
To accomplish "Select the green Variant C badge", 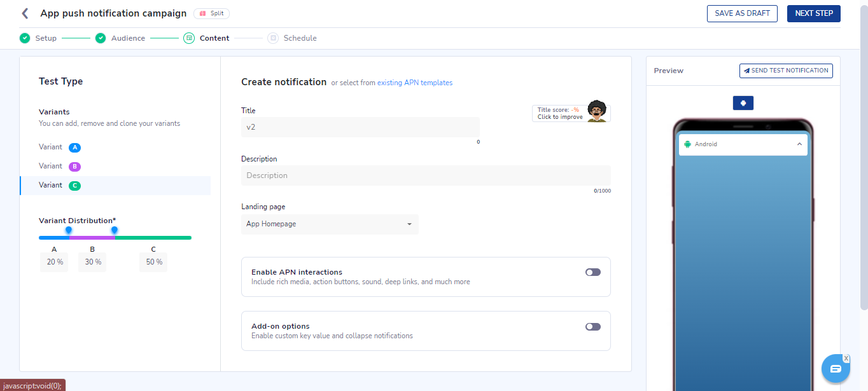I will click(x=75, y=186).
